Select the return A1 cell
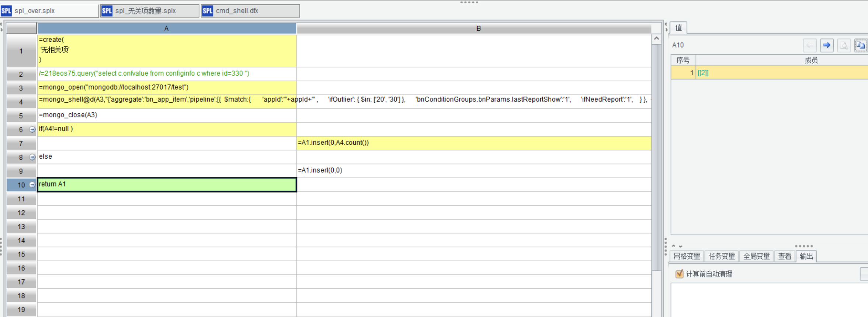 click(x=167, y=185)
